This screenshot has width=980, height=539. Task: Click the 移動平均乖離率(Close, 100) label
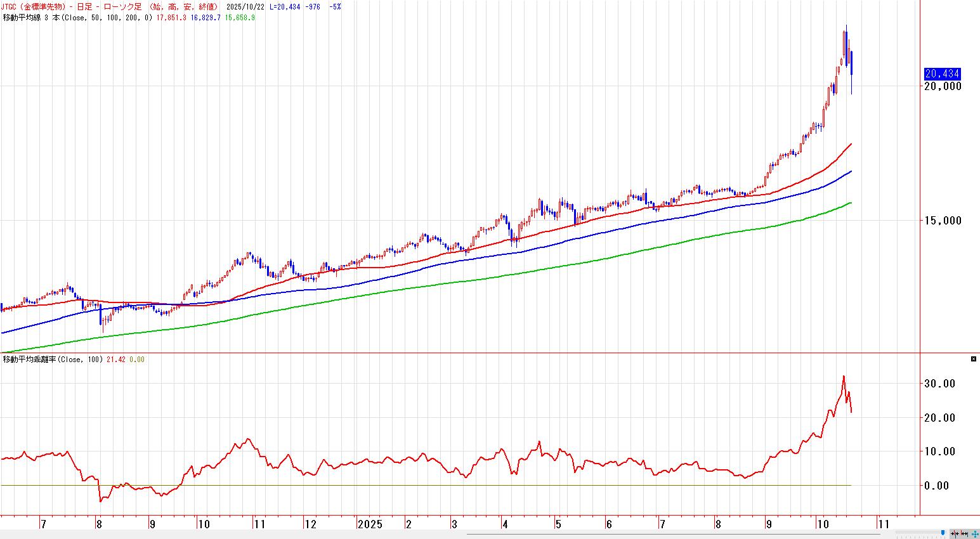(53, 360)
